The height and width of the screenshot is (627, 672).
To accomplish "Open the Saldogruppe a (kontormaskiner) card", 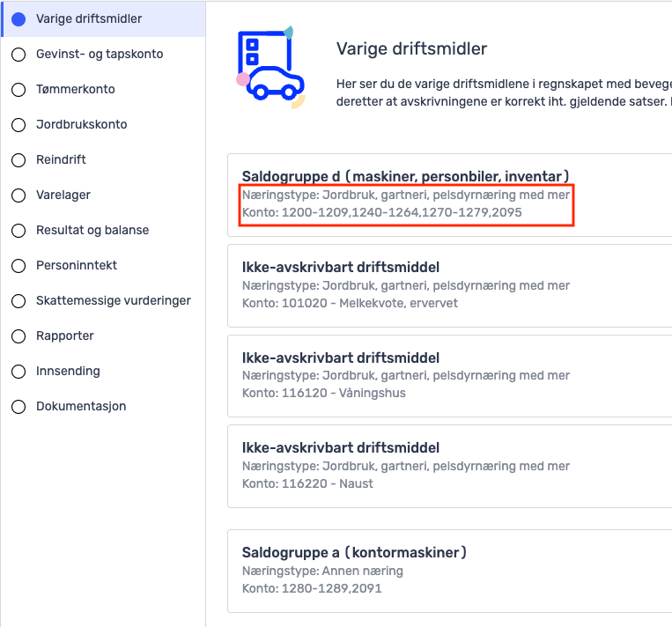I will click(449, 571).
